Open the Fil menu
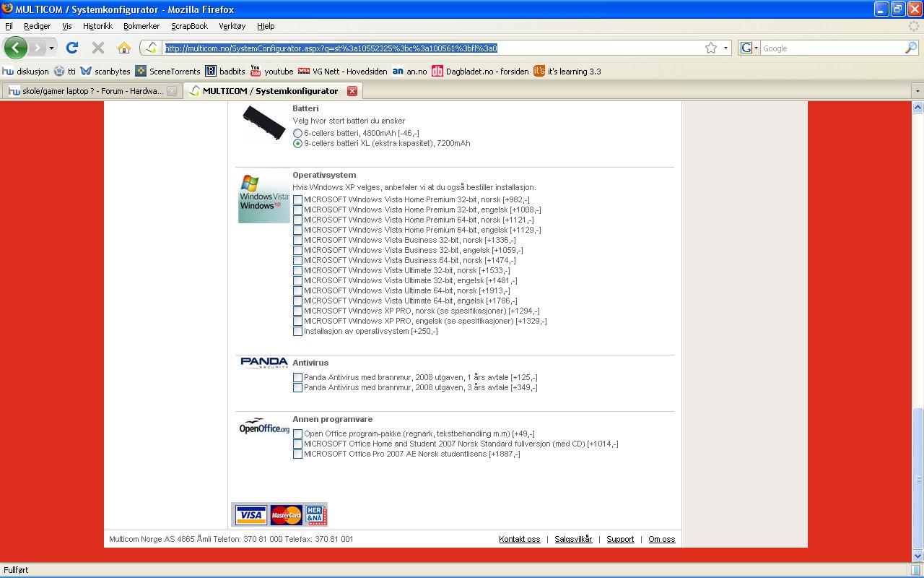Image resolution: width=924 pixels, height=578 pixels. click(x=9, y=26)
